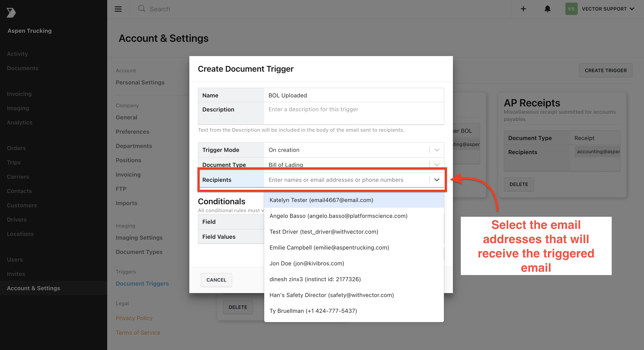Expand the Vector Support account menu
This screenshot has width=644, height=350.
608,9
